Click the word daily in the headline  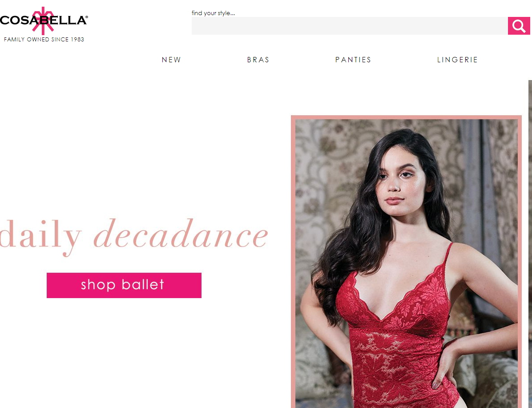tap(41, 236)
